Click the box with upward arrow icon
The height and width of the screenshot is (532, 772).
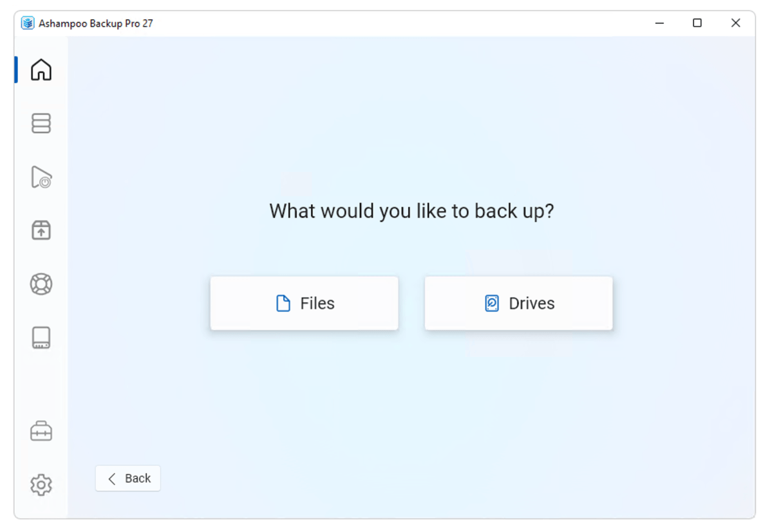click(x=41, y=230)
